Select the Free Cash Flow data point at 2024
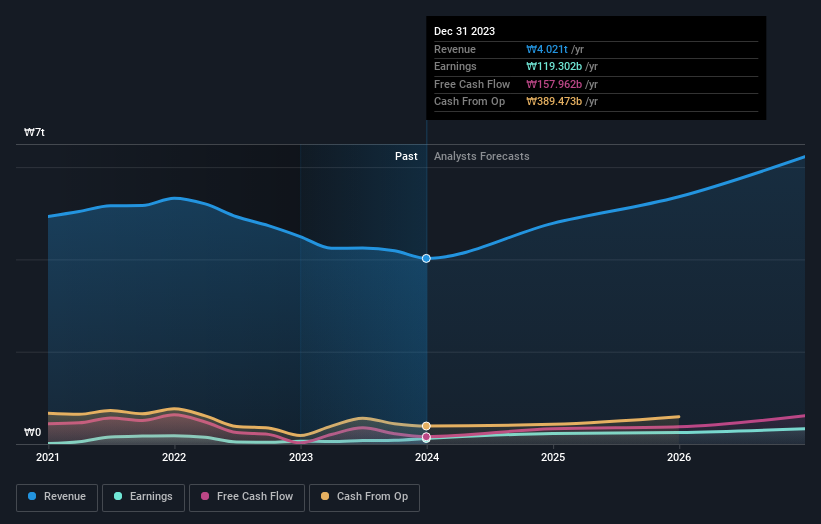This screenshot has height=524, width=821. click(426, 437)
